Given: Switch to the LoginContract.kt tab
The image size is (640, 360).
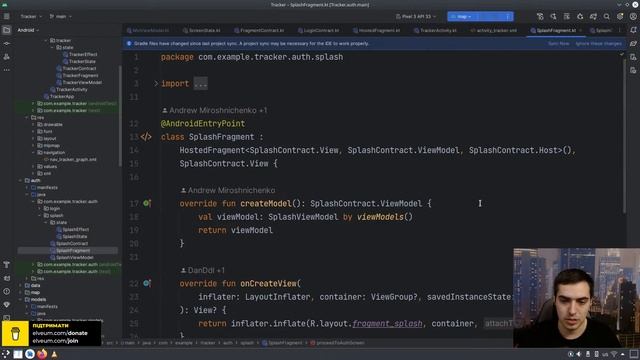Looking at the screenshot, I should pos(318,30).
